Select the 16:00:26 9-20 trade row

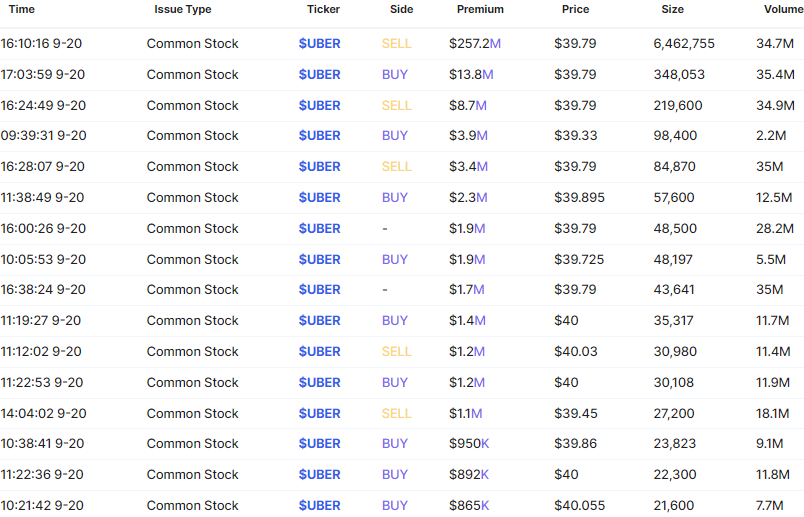pyautogui.click(x=402, y=229)
